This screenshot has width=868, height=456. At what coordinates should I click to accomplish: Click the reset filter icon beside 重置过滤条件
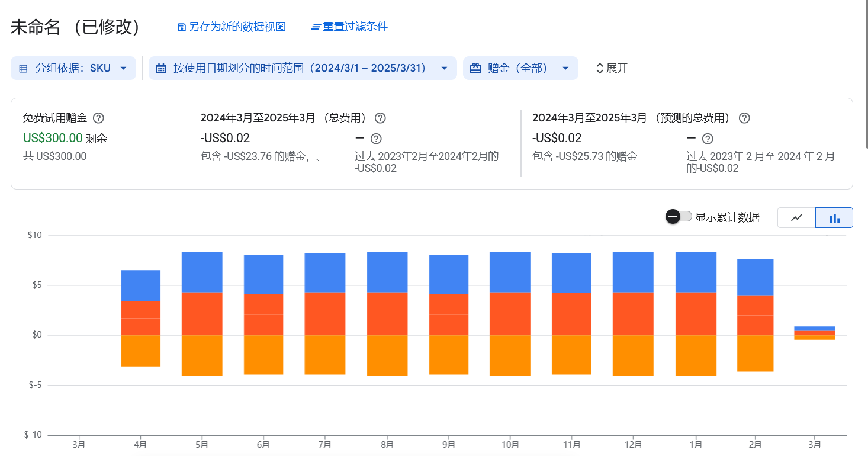tap(316, 27)
